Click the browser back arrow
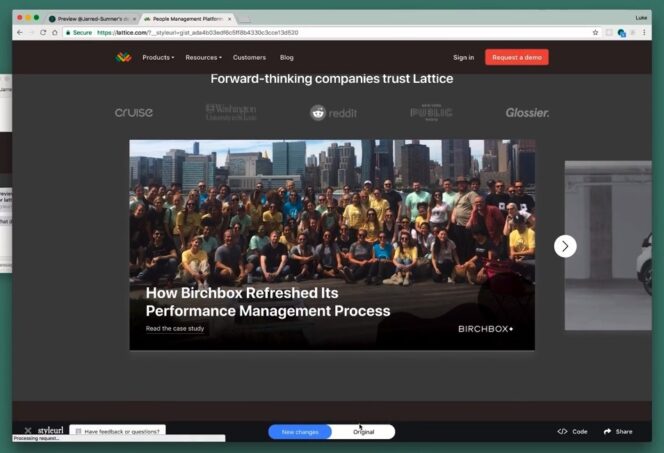 pyautogui.click(x=20, y=33)
